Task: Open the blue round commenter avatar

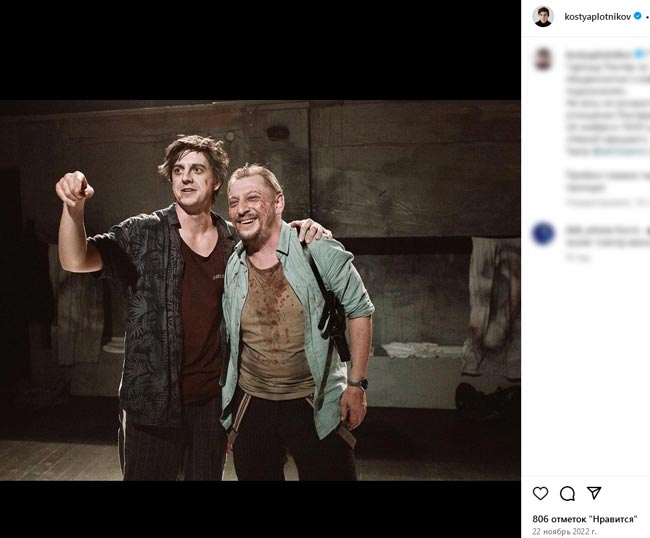Action: click(x=543, y=233)
